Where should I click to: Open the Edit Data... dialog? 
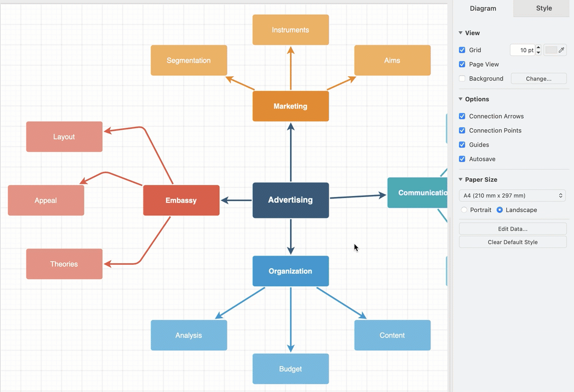[512, 229]
